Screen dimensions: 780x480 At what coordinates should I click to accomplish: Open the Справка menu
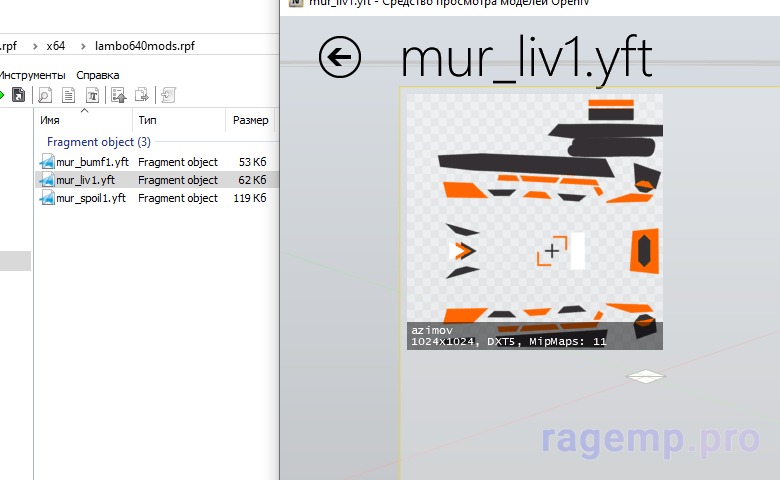pyautogui.click(x=97, y=75)
